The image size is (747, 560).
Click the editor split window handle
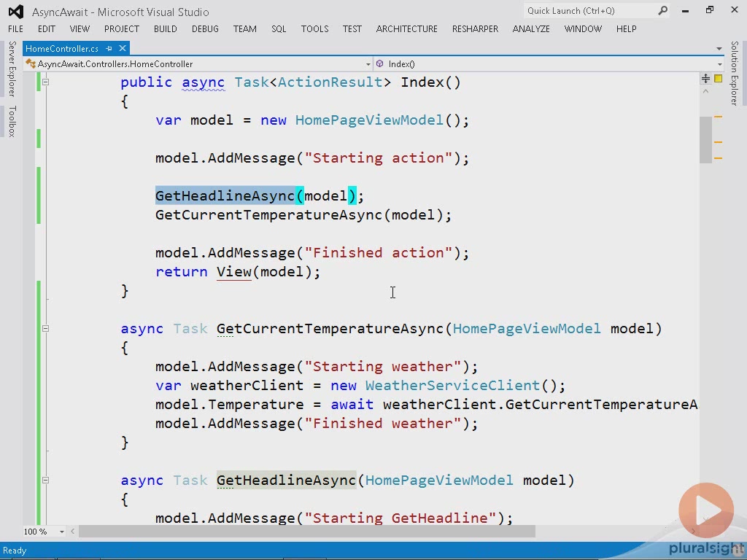705,79
